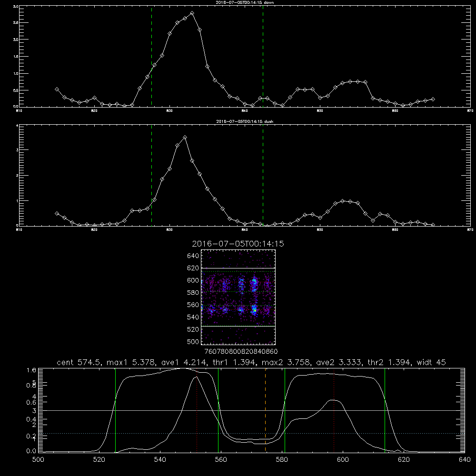
Task: Click the 2 label on the dusk plot y-axis
Action: pyautogui.click(x=17, y=176)
